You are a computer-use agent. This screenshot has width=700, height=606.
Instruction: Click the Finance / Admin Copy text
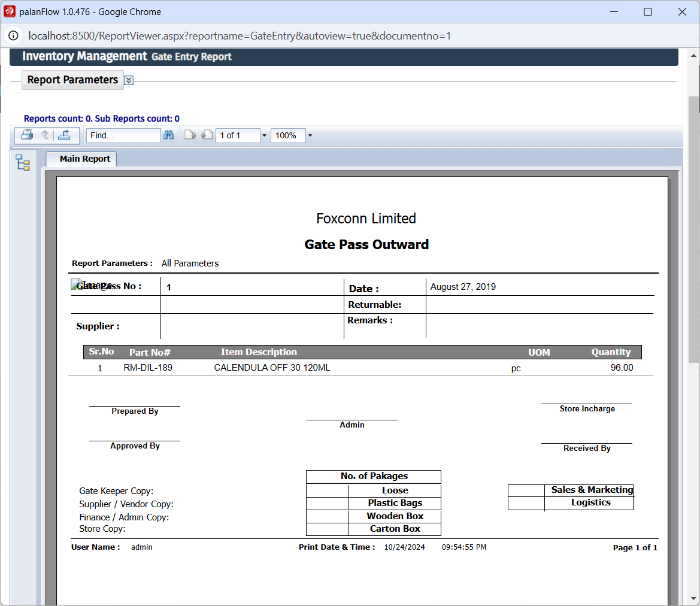124,517
